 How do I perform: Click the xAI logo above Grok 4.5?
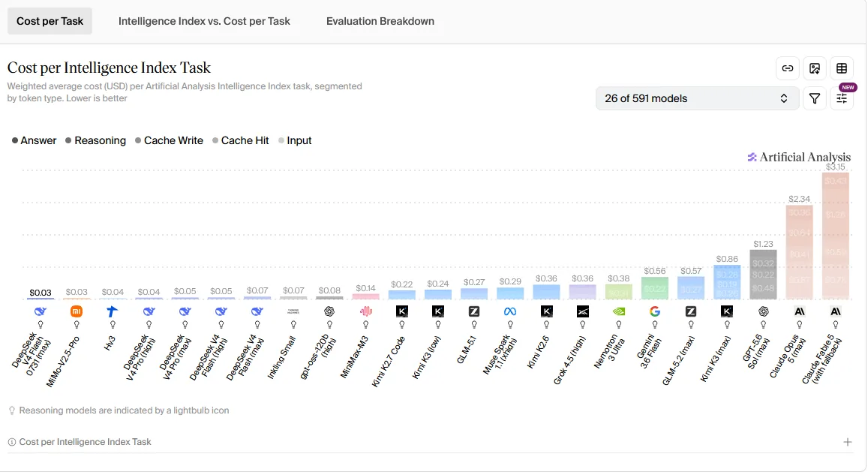pos(582,311)
